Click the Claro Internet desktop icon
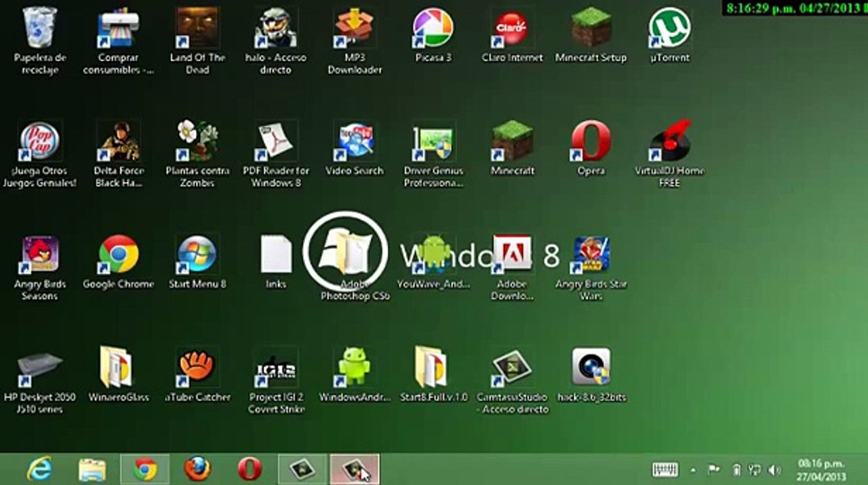 click(512, 35)
